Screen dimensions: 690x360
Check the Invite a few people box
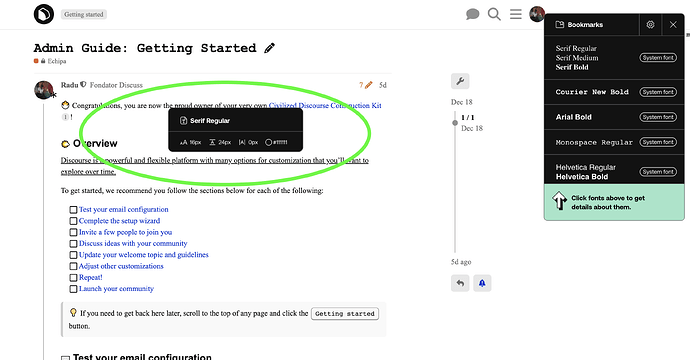[73, 232]
